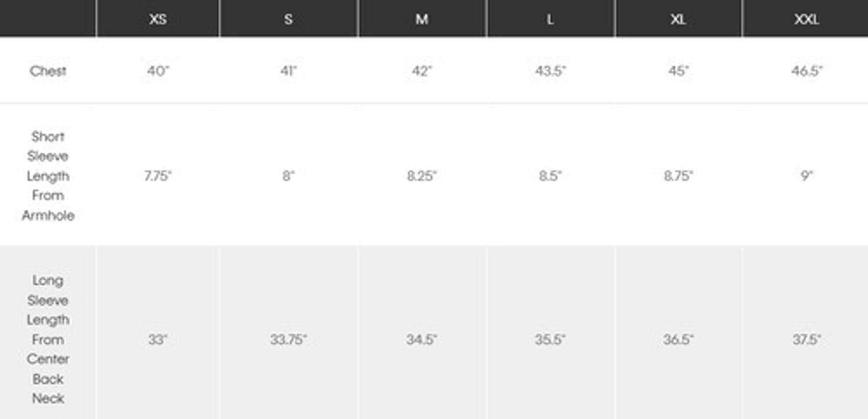Click the S chest value 41"
Image resolution: width=868 pixels, height=419 pixels.
(288, 71)
